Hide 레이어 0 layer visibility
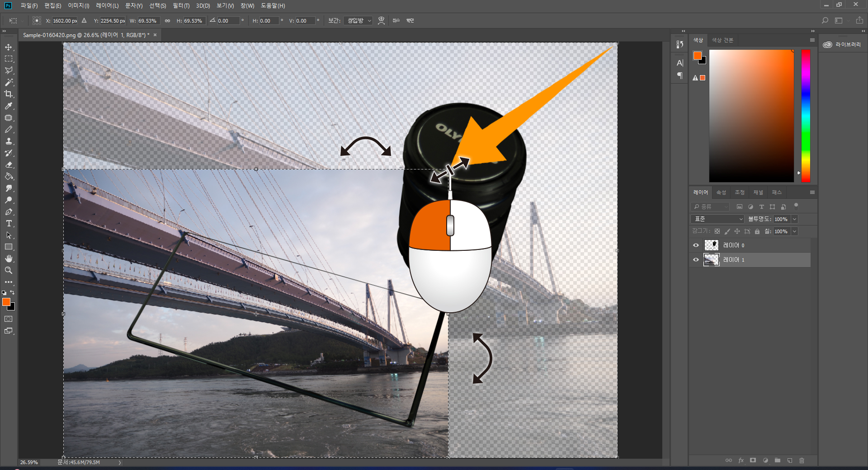Screen dimensions: 868x470 [x=696, y=245]
